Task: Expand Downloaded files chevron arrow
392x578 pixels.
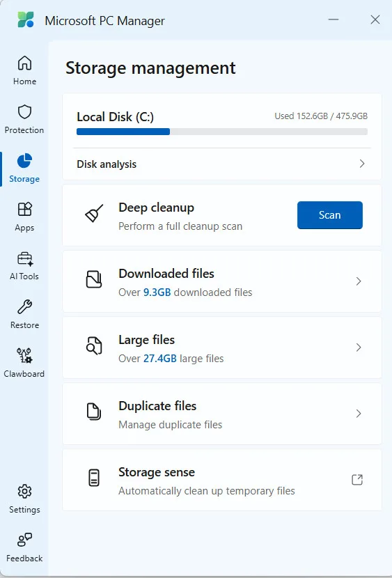Action: pyautogui.click(x=359, y=281)
